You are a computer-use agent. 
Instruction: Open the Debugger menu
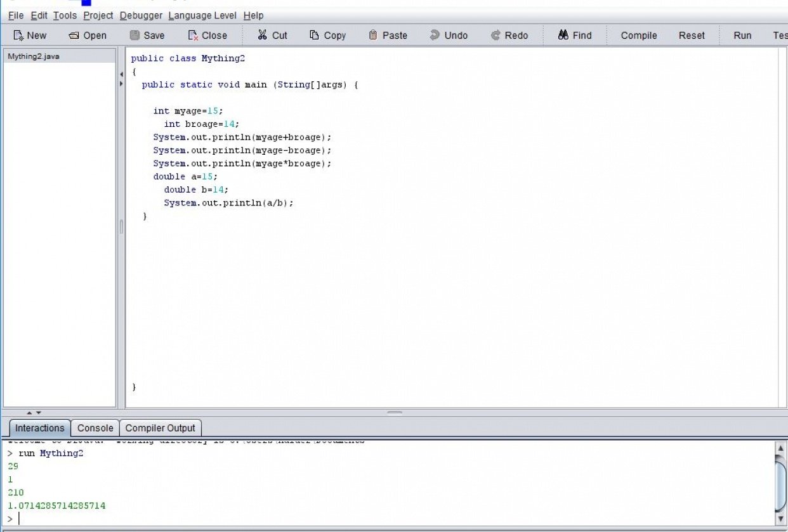[141, 15]
